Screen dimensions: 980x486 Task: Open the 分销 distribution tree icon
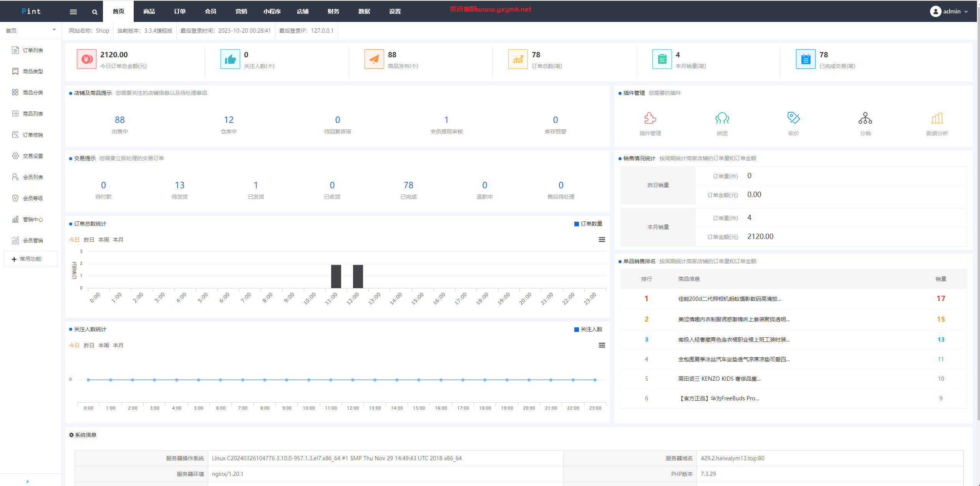pos(865,118)
